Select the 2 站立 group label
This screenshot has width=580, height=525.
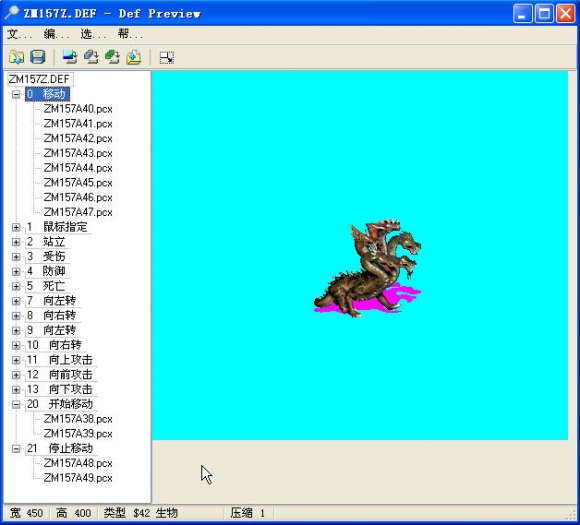[46, 242]
